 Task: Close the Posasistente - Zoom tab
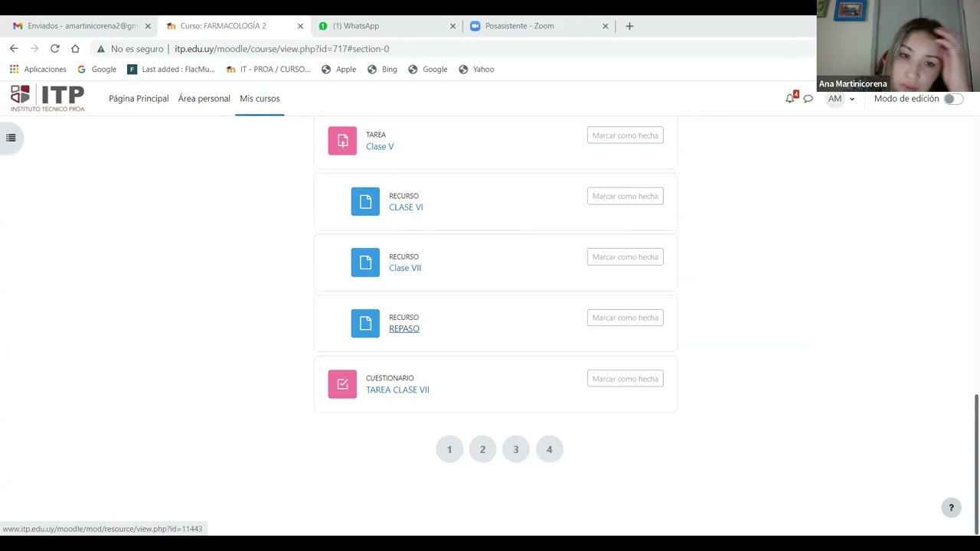pyautogui.click(x=605, y=26)
